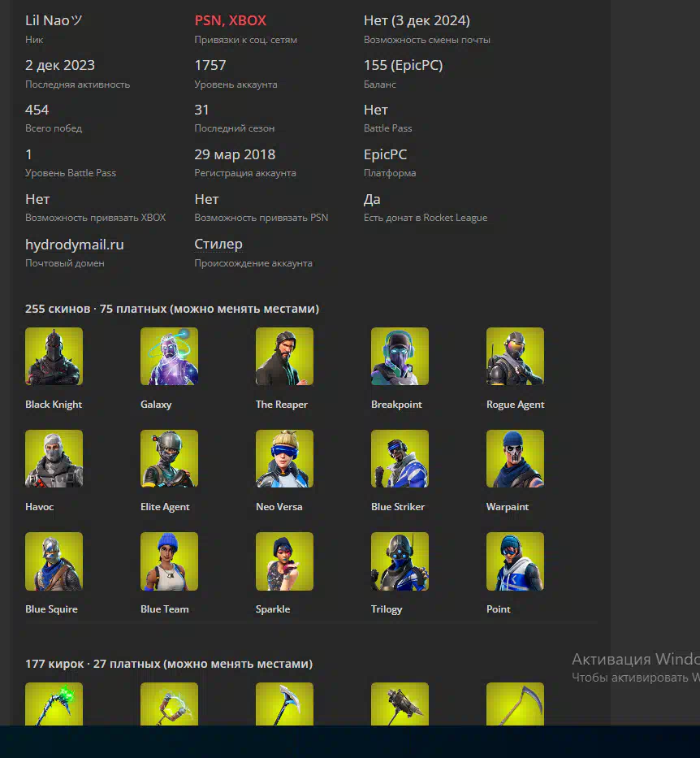700x758 pixels.
Task: Open the Neo Versa skin picture
Action: [x=284, y=459]
